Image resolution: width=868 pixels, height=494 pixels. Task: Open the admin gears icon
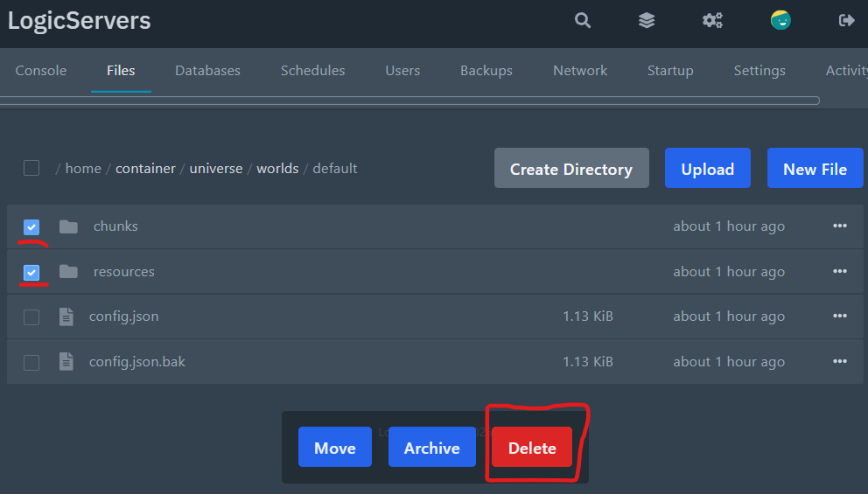pos(712,20)
